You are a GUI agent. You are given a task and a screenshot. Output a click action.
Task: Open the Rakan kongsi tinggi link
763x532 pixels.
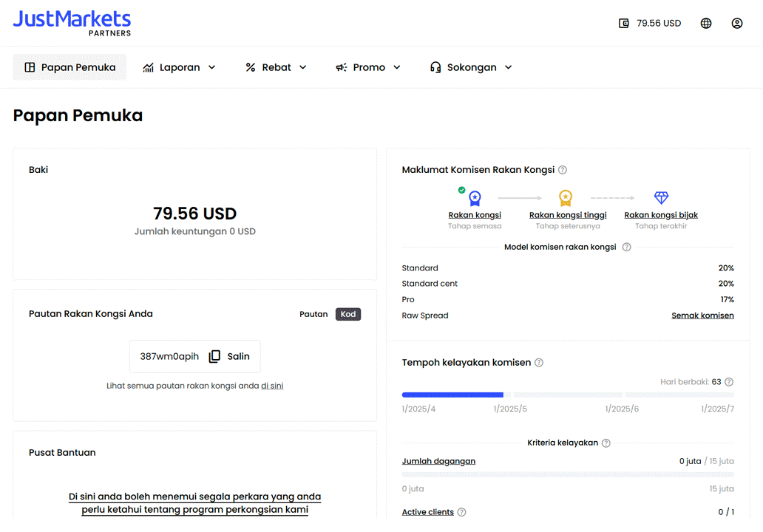click(568, 215)
